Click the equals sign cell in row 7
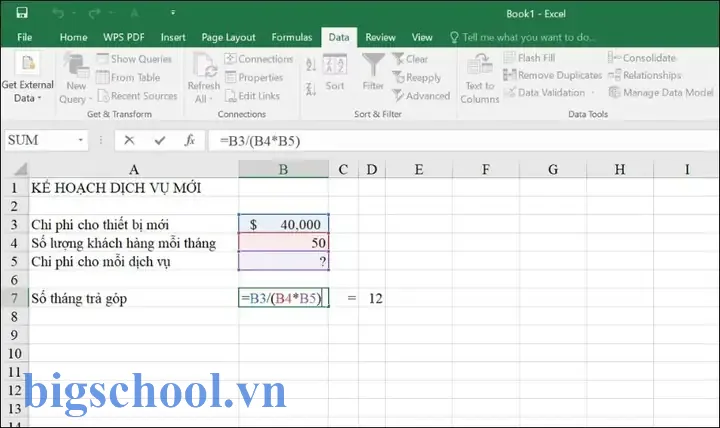720x428 pixels. pyautogui.click(x=343, y=298)
